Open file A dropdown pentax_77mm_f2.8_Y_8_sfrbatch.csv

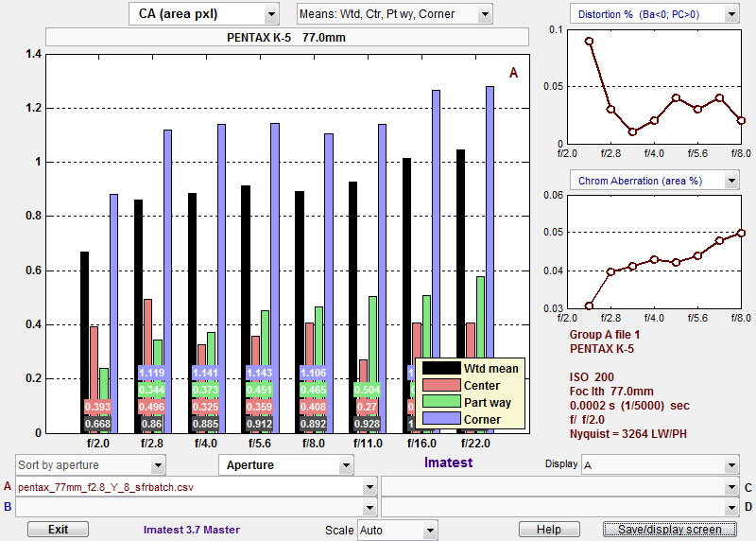pos(197,487)
